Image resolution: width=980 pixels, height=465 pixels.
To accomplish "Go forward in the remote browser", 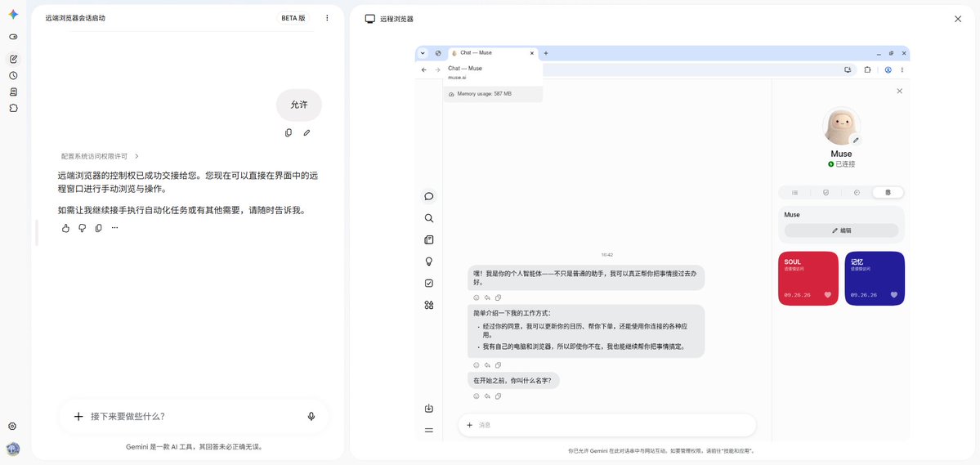I will click(437, 70).
